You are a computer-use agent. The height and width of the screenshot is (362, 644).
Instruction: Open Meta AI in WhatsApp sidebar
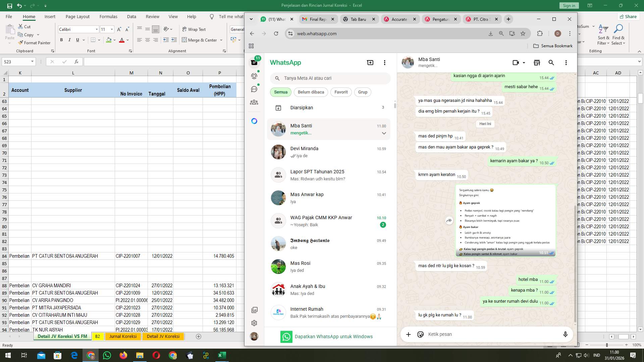(254, 121)
